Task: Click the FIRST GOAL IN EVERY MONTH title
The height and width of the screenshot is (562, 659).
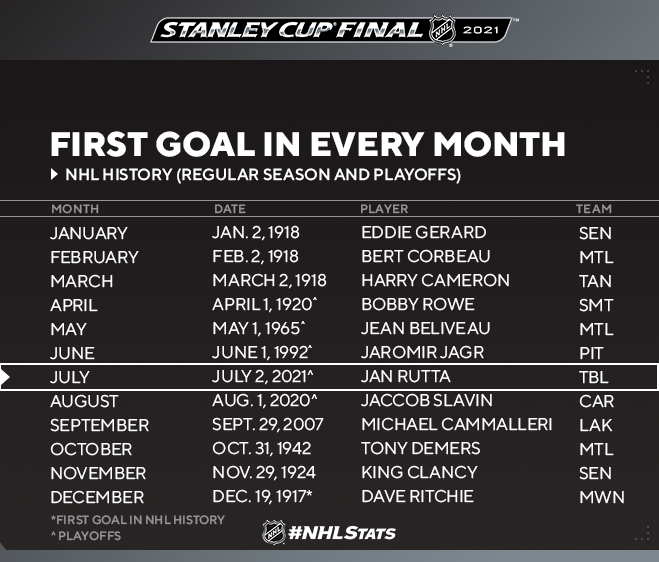Action: (308, 144)
